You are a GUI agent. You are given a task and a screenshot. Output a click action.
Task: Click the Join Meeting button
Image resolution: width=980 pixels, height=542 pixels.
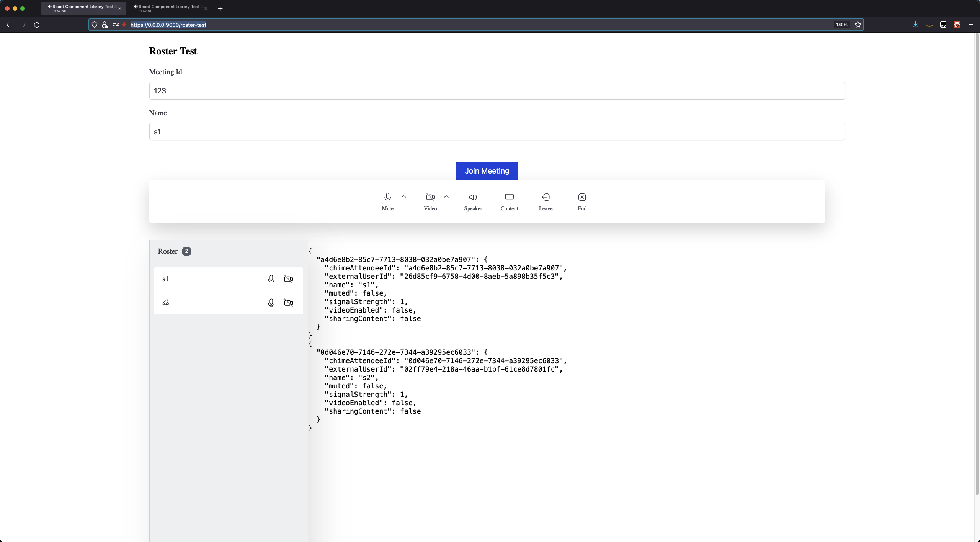[487, 171]
